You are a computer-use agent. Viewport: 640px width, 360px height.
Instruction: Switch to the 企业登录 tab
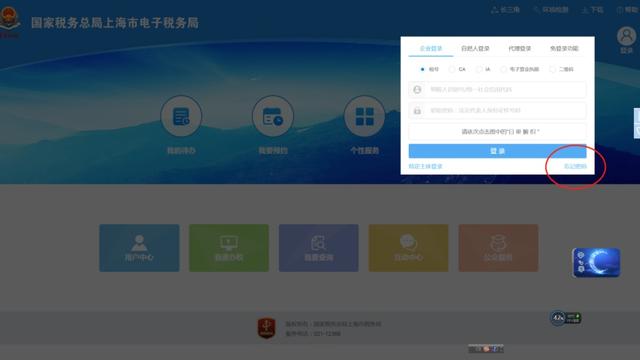(431, 49)
